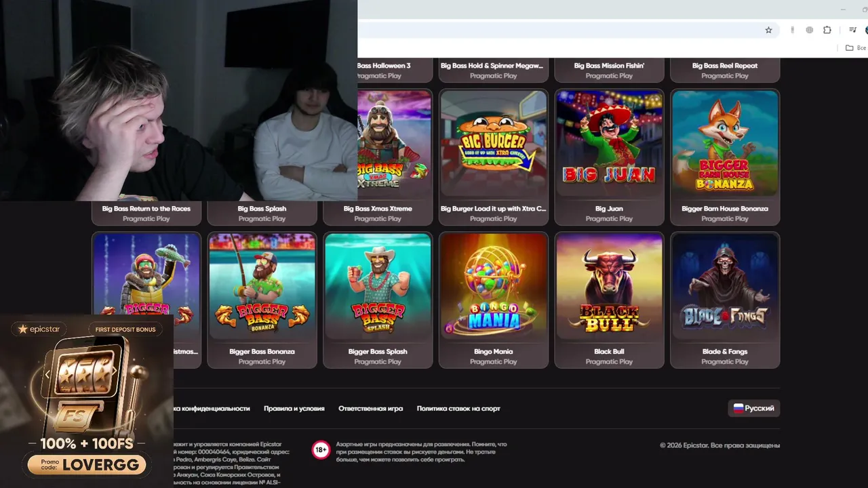Click Pragmatic Play under Bingo Mania
Image resolution: width=868 pixels, height=488 pixels.
click(x=494, y=362)
